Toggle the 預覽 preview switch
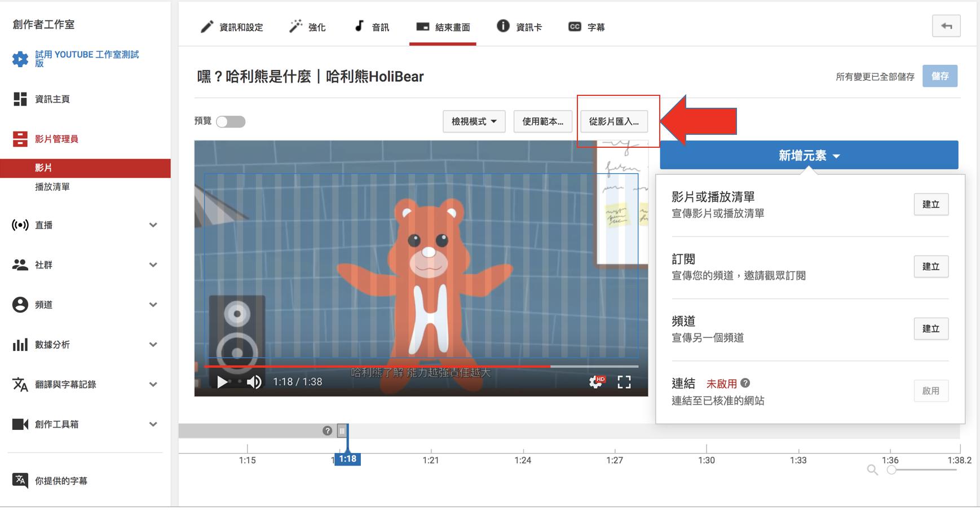 pos(231,122)
